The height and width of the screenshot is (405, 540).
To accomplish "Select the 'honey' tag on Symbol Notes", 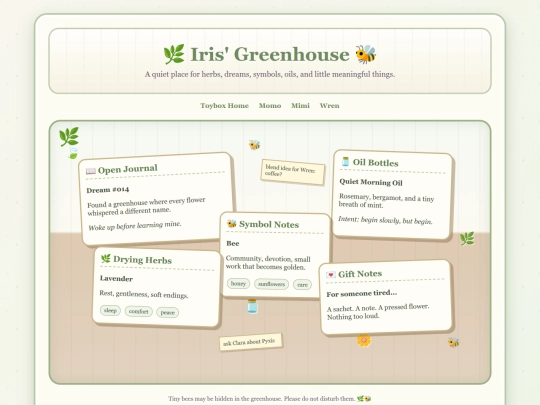I will pyautogui.click(x=238, y=284).
